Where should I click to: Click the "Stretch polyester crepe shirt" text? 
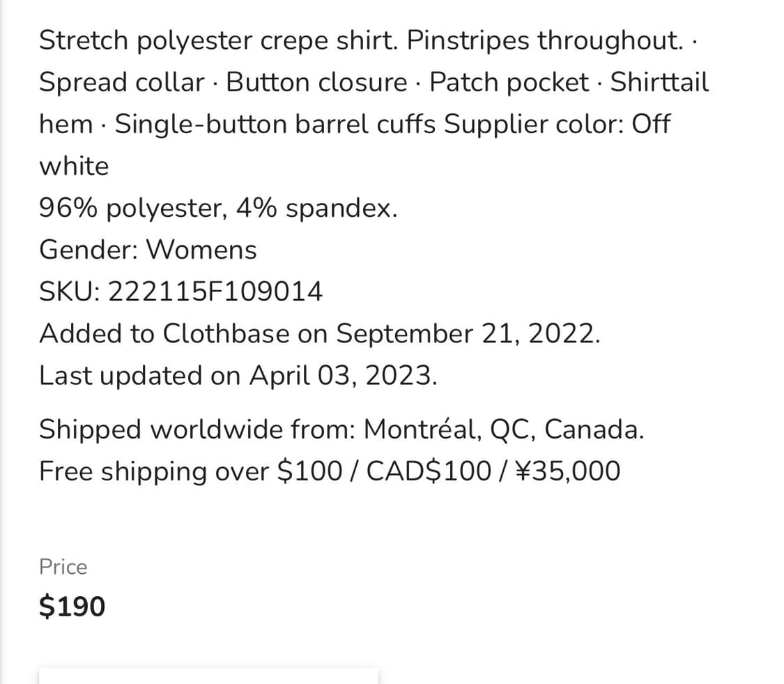(219, 40)
